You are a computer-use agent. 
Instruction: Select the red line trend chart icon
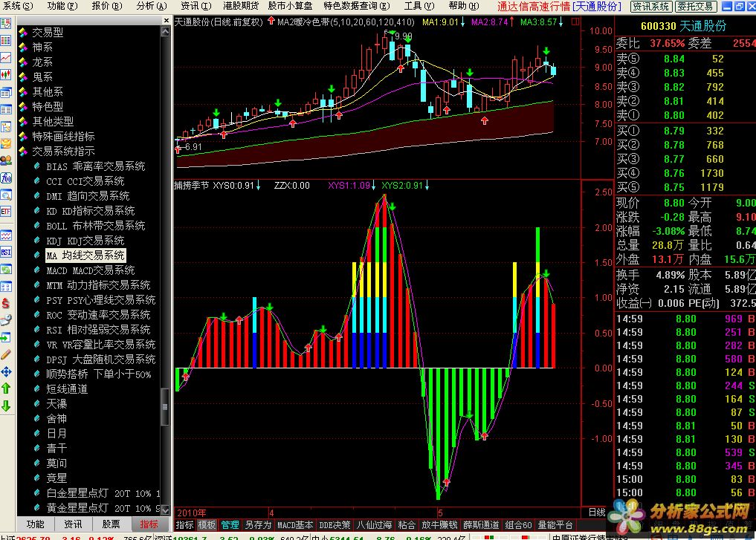click(6, 58)
